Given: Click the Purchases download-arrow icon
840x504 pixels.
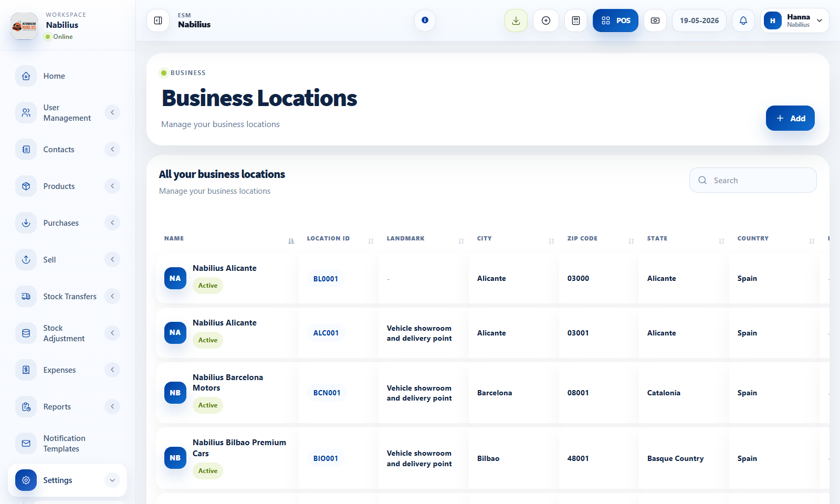Looking at the screenshot, I should pos(26,223).
